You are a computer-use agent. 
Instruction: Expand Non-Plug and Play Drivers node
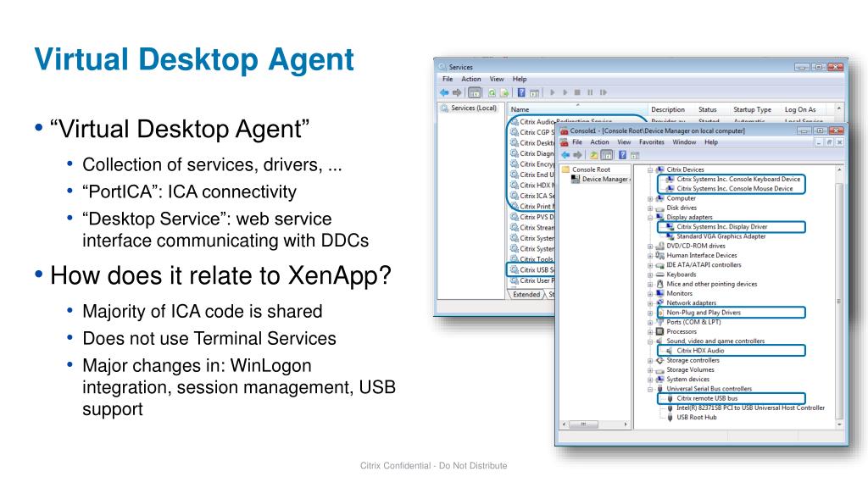pyautogui.click(x=650, y=313)
